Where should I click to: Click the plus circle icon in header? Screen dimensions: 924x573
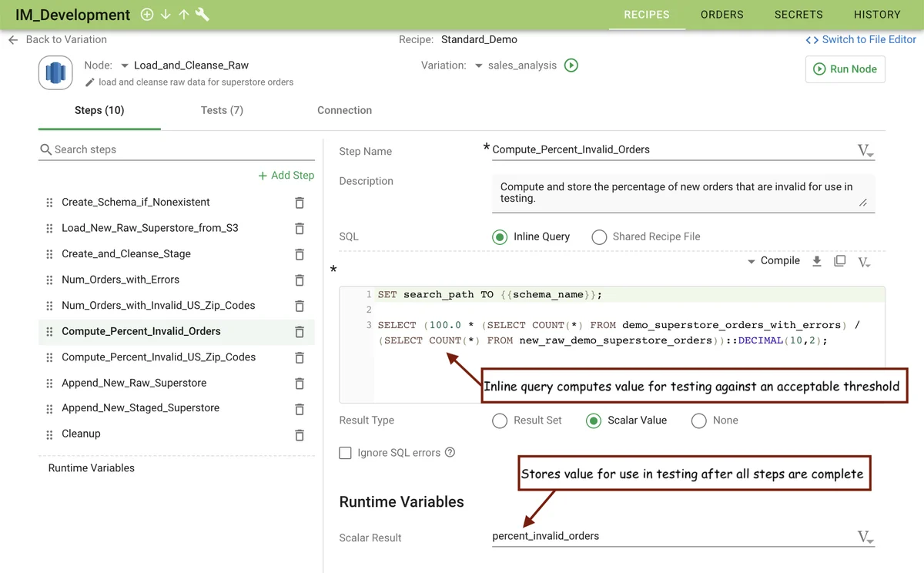coord(146,15)
